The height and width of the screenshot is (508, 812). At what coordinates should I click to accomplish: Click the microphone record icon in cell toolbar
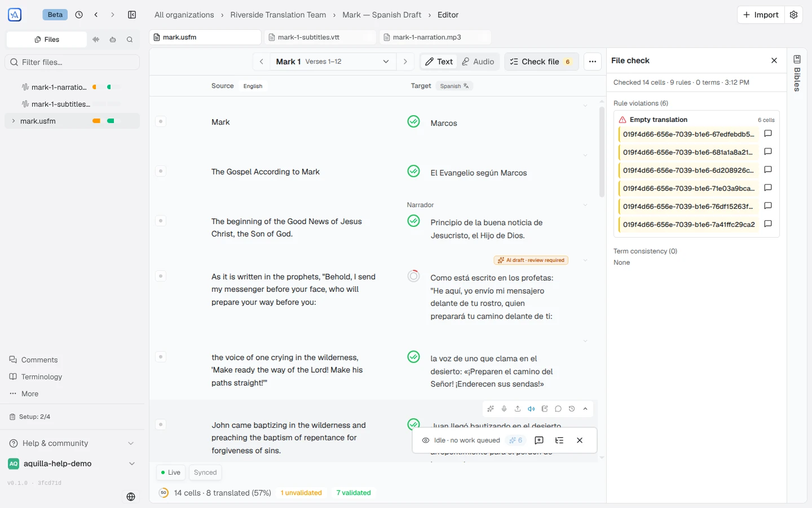504,409
